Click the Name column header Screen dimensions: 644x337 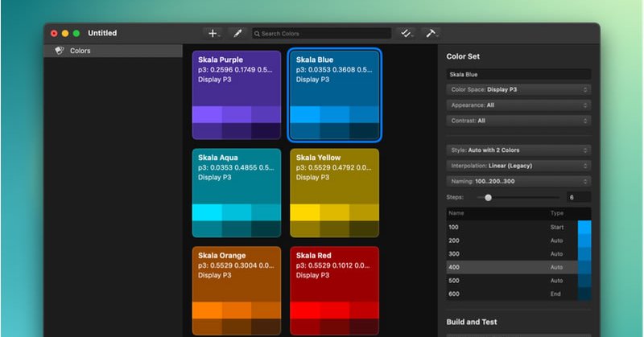tap(456, 213)
